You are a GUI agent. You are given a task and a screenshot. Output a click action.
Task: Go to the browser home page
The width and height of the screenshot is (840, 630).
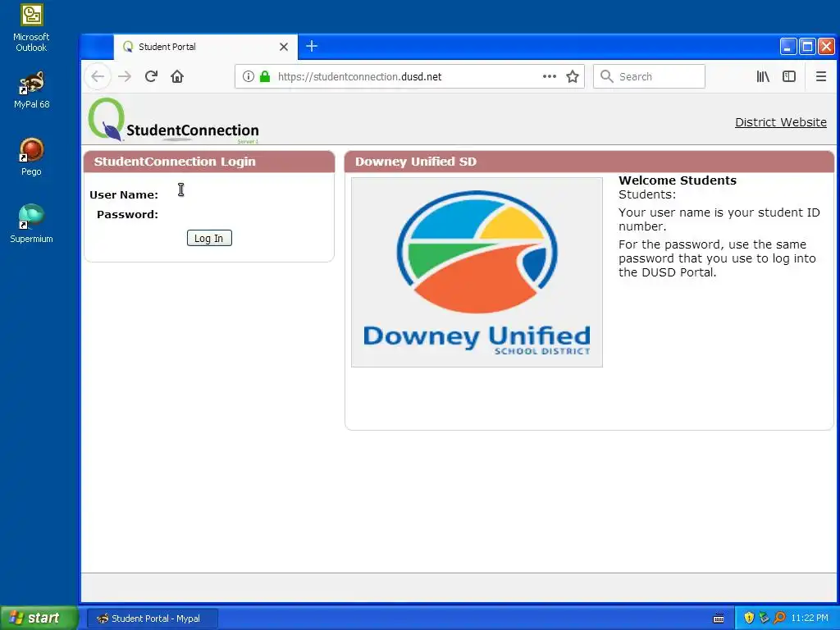[x=177, y=76]
